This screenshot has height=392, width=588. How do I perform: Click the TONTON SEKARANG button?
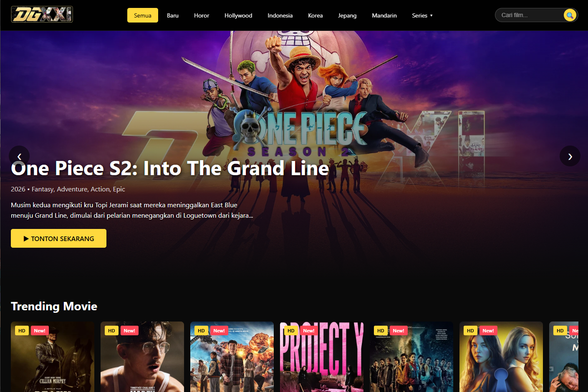point(58,239)
